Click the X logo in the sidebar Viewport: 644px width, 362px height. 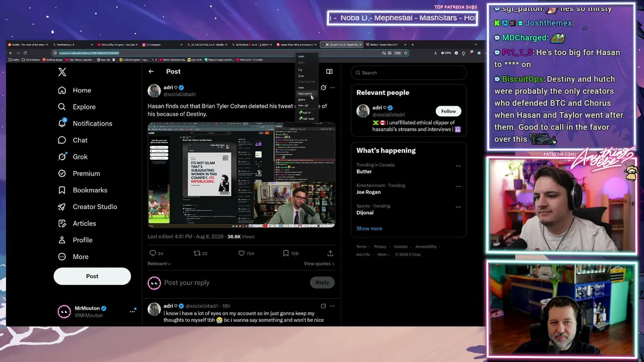(62, 72)
